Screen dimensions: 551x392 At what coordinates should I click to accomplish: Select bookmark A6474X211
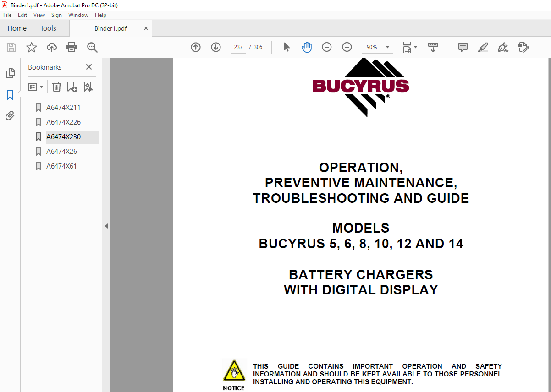coord(63,108)
